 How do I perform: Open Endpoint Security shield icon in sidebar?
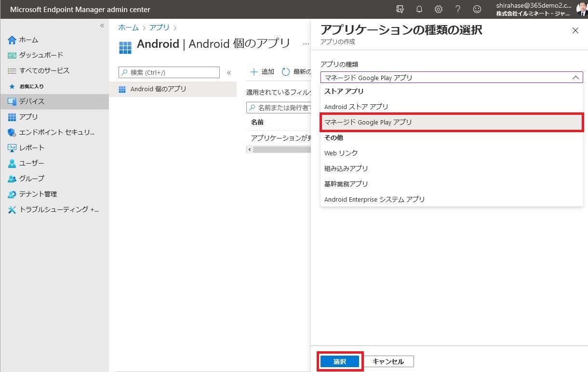click(x=12, y=132)
